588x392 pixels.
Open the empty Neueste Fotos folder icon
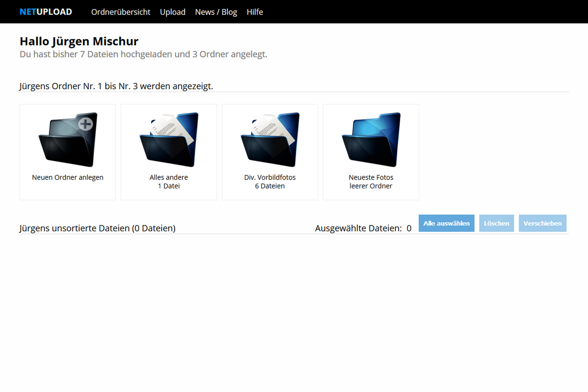click(371, 140)
